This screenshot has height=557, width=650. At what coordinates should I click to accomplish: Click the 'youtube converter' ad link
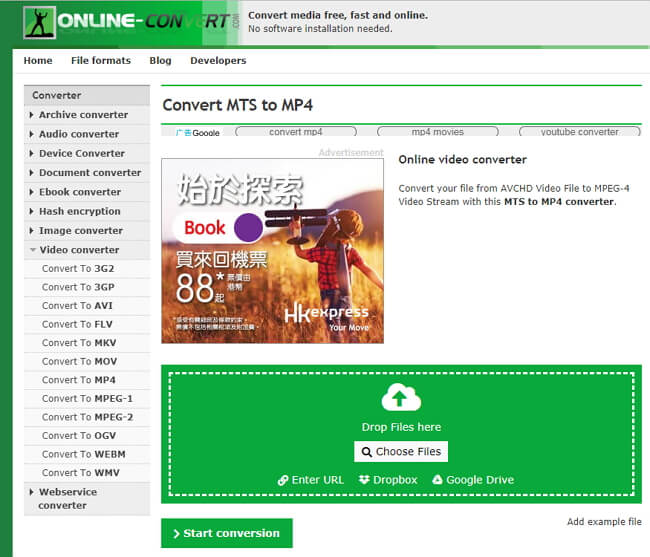click(580, 132)
